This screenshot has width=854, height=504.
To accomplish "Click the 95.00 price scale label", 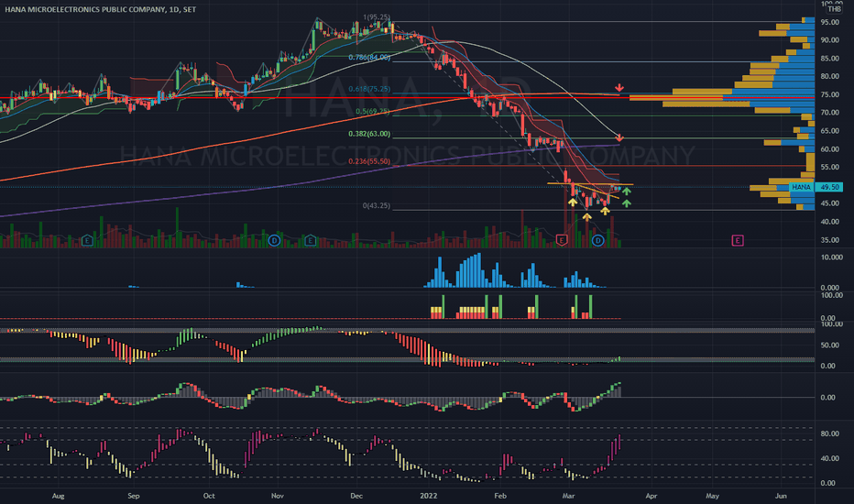I will click(829, 22).
